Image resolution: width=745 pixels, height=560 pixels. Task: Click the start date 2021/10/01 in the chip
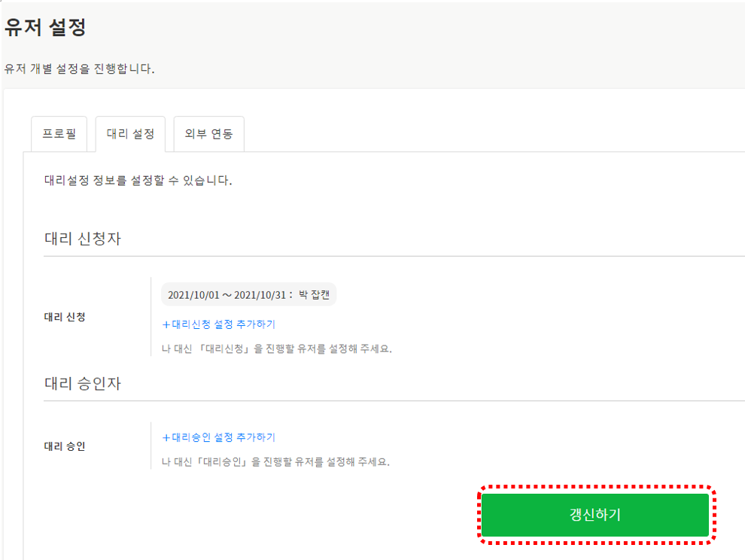point(193,294)
